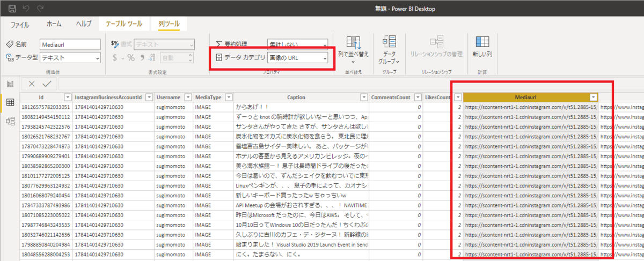Select the CommentsCount column header
The image size is (644, 261).
(x=396, y=97)
